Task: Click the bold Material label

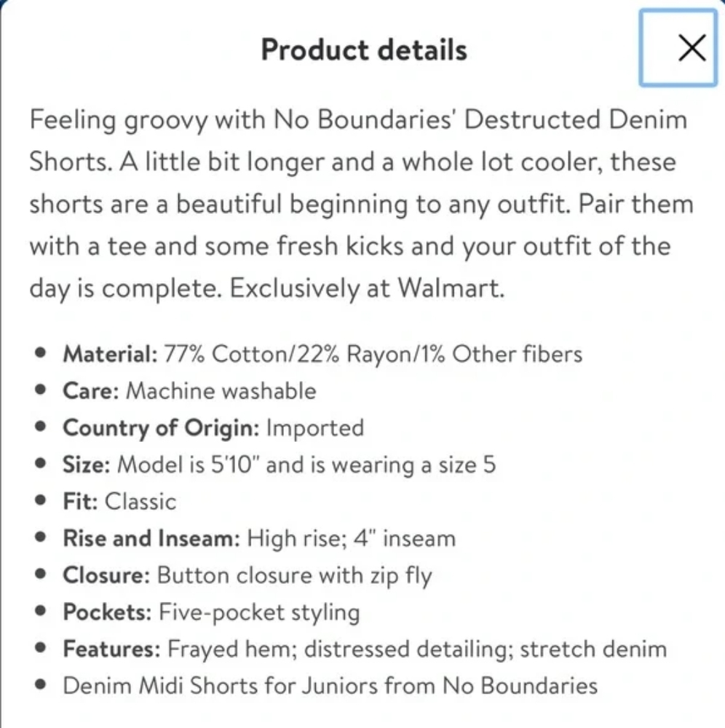Action: [x=111, y=354]
